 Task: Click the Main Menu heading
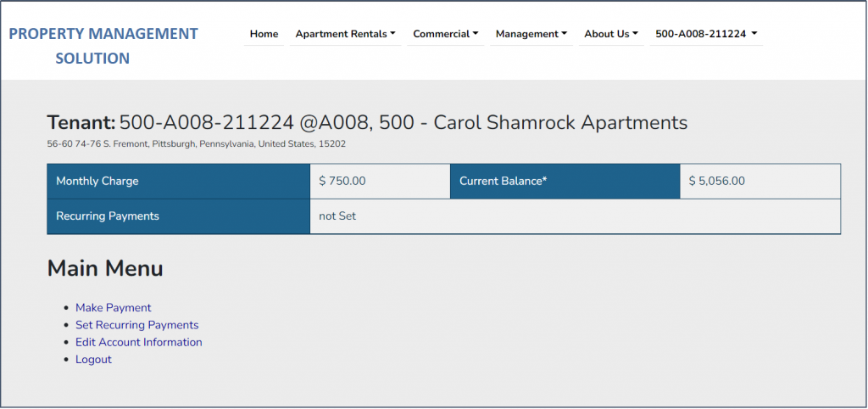coord(105,269)
